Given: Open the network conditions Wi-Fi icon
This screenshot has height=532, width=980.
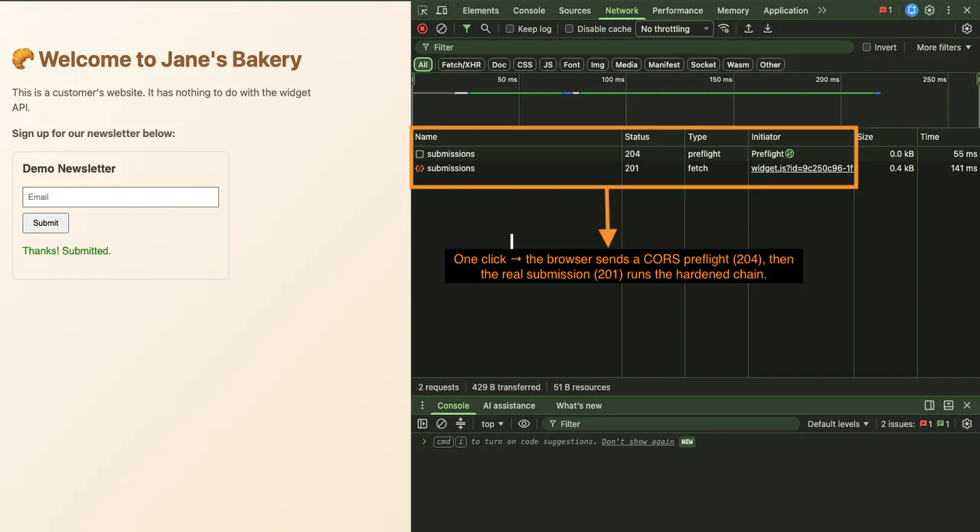Looking at the screenshot, I should (724, 29).
